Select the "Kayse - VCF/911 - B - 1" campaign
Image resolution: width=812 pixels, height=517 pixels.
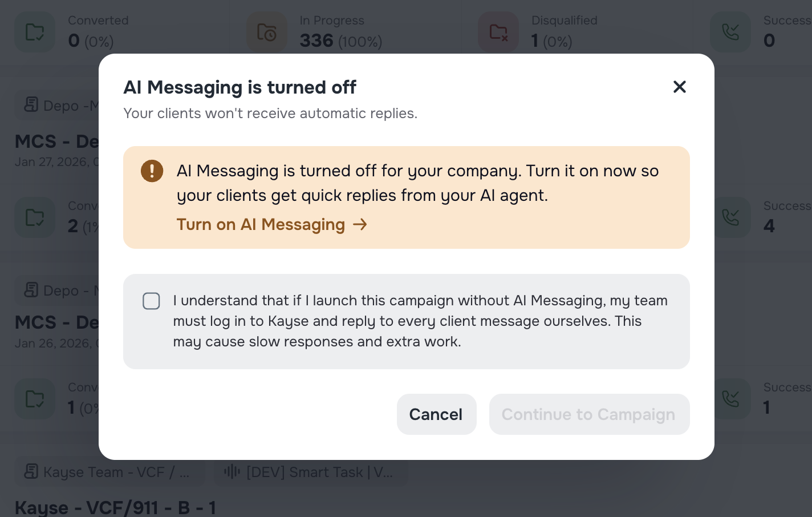tap(115, 507)
